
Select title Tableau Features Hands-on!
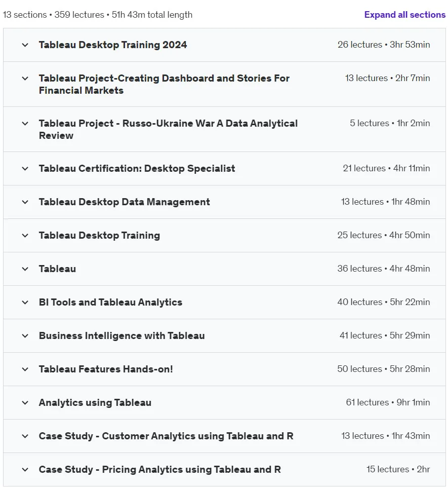click(x=106, y=369)
